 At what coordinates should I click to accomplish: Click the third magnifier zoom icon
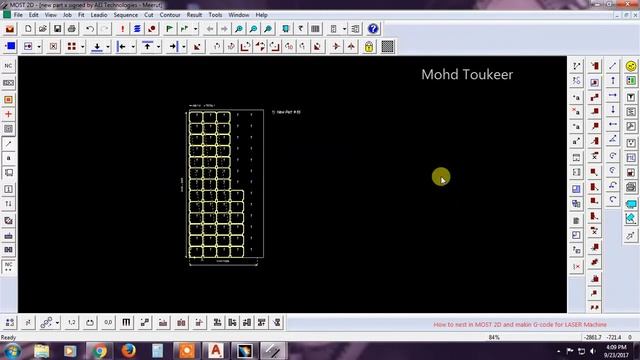pyautogui.click(x=268, y=29)
